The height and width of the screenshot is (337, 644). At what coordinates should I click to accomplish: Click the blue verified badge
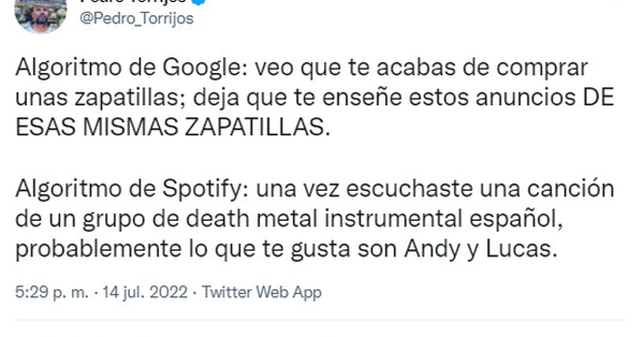pos(199,2)
